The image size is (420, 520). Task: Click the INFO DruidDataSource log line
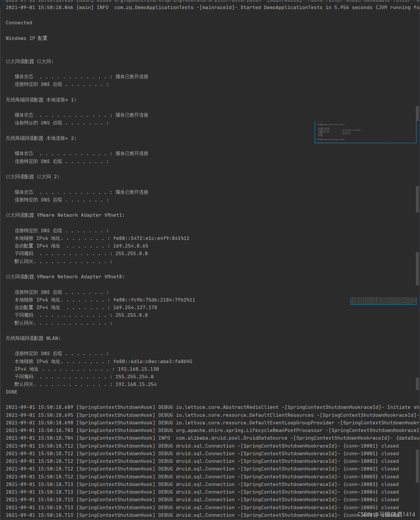click(x=212, y=438)
